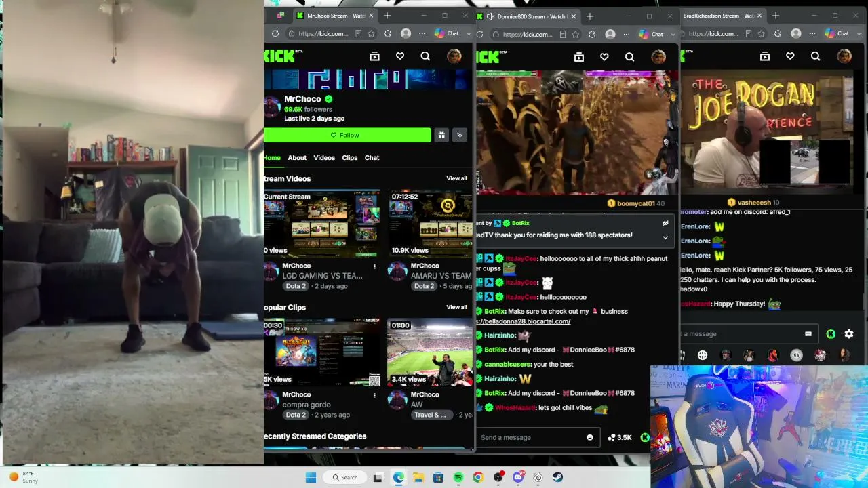This screenshot has height=488, width=868.
Task: Open chat settings gear in BradRichardson chat
Action: 849,334
